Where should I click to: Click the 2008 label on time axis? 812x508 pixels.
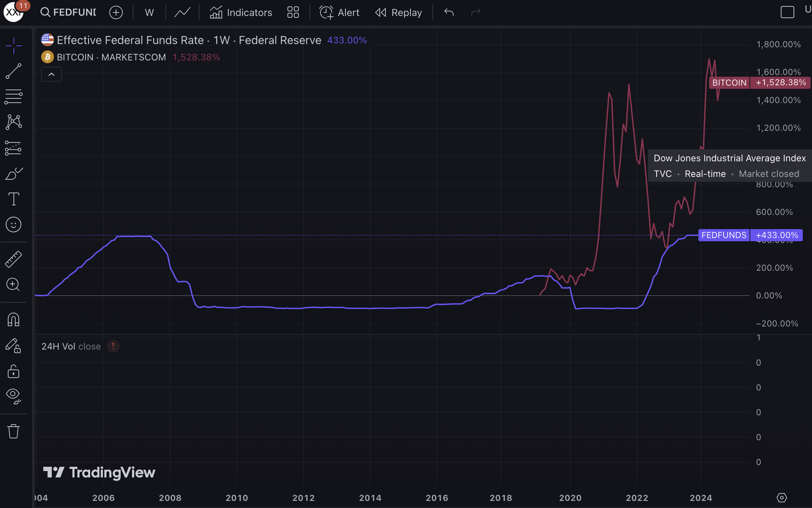(170, 498)
